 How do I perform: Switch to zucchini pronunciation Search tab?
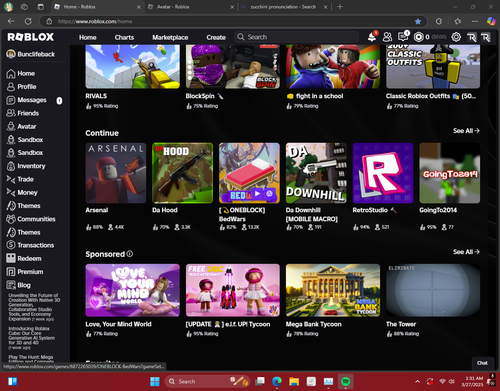(x=284, y=7)
